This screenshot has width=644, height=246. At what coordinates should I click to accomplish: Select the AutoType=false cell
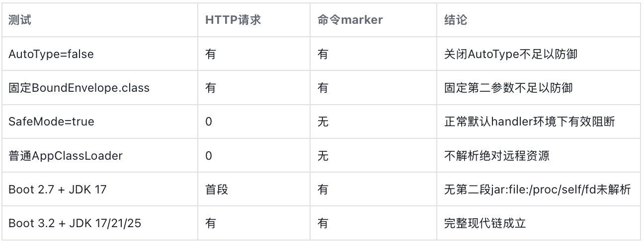[x=100, y=54]
